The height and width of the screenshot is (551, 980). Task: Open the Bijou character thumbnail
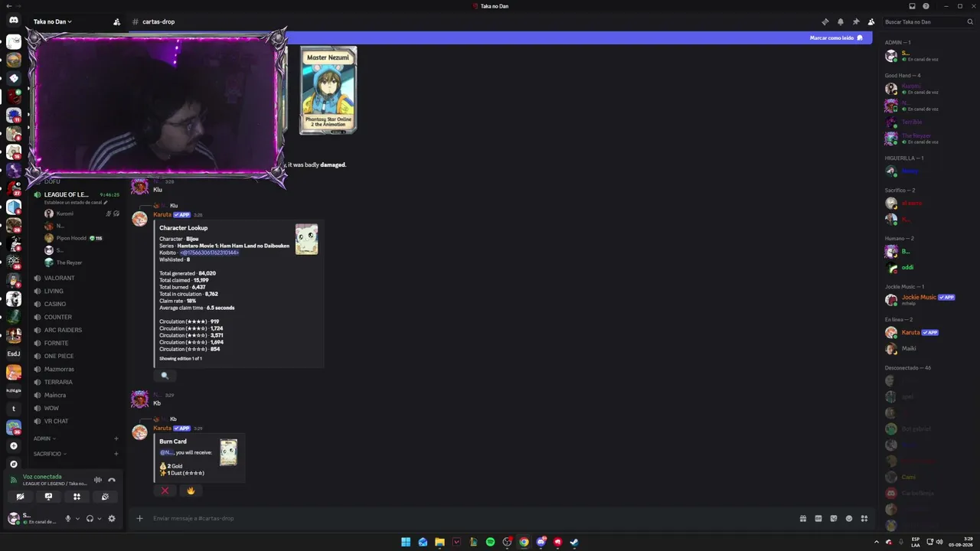[306, 240]
